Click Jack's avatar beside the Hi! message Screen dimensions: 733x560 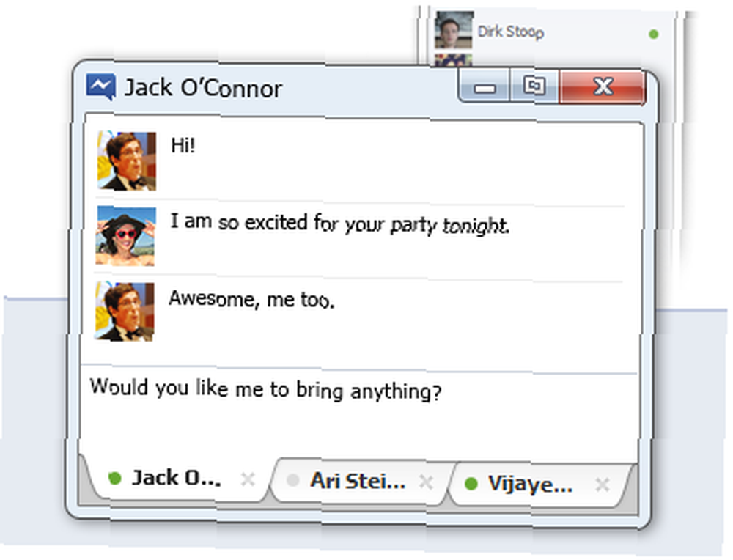click(x=126, y=161)
